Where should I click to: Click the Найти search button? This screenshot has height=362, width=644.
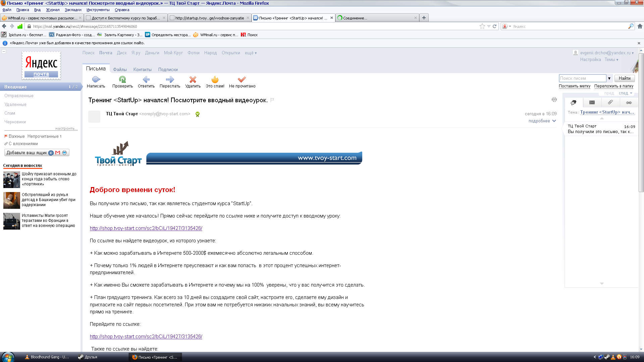coord(624,78)
